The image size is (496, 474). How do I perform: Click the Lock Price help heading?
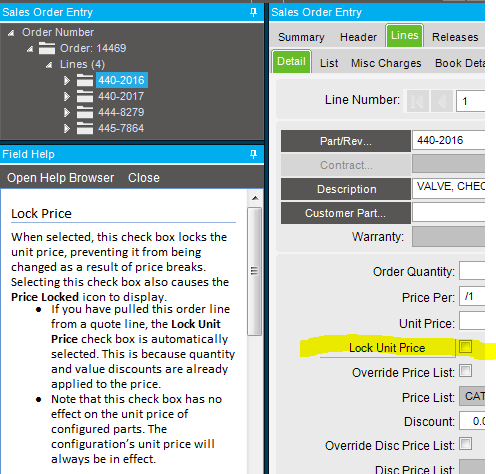41,213
